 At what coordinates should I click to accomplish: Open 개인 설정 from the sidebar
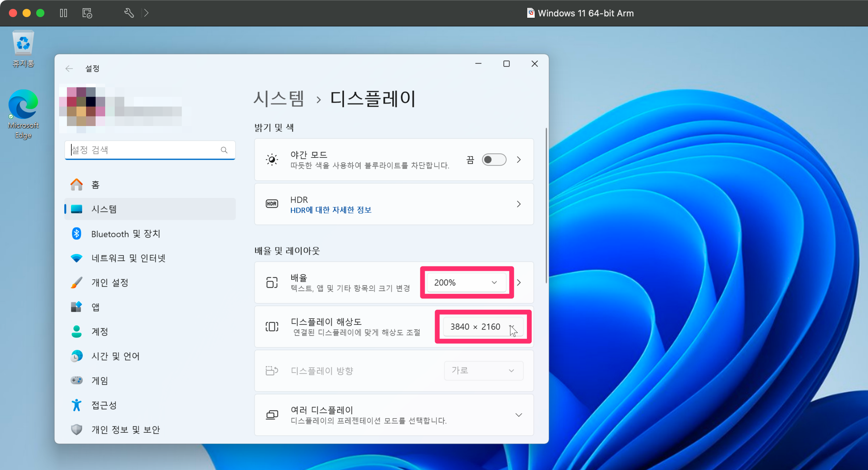tap(110, 282)
